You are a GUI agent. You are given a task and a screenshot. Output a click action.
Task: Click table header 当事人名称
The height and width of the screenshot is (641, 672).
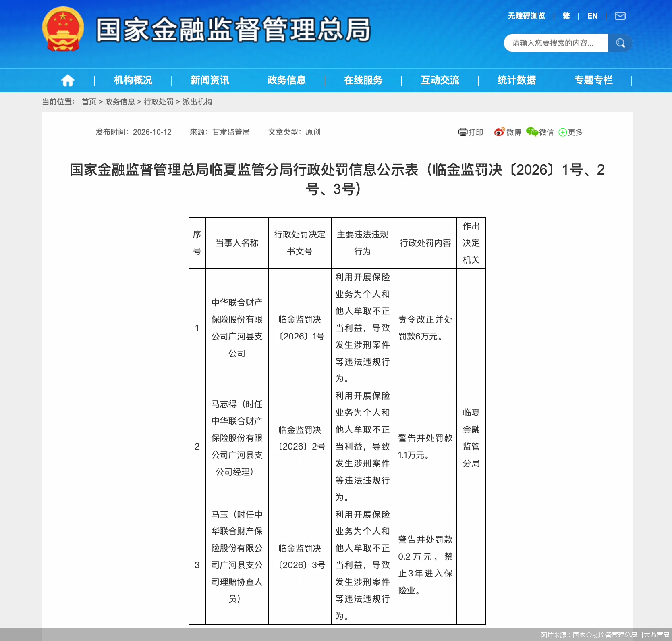pos(237,243)
